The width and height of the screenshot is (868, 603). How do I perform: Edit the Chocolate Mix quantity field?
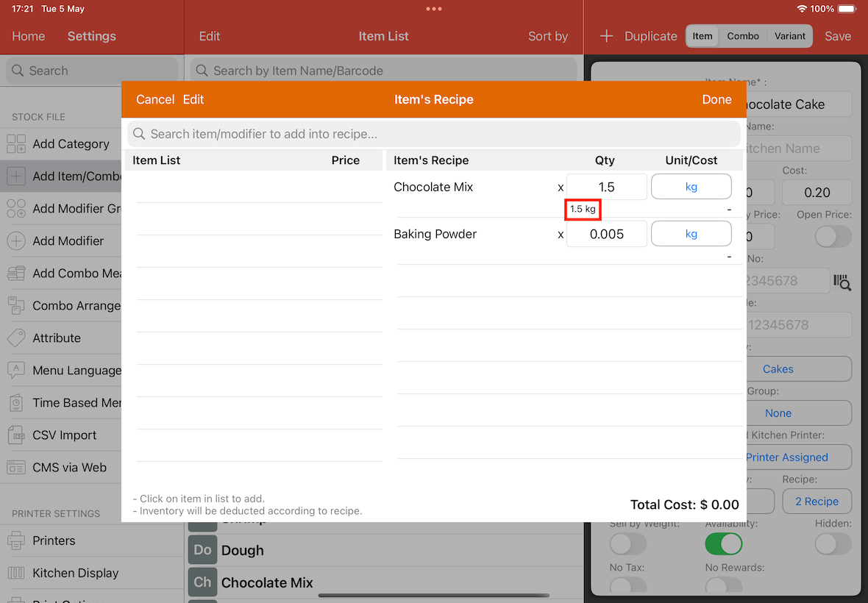(606, 187)
